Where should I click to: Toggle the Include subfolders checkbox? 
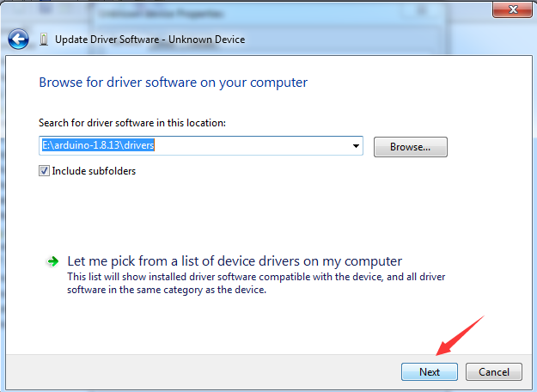click(45, 171)
